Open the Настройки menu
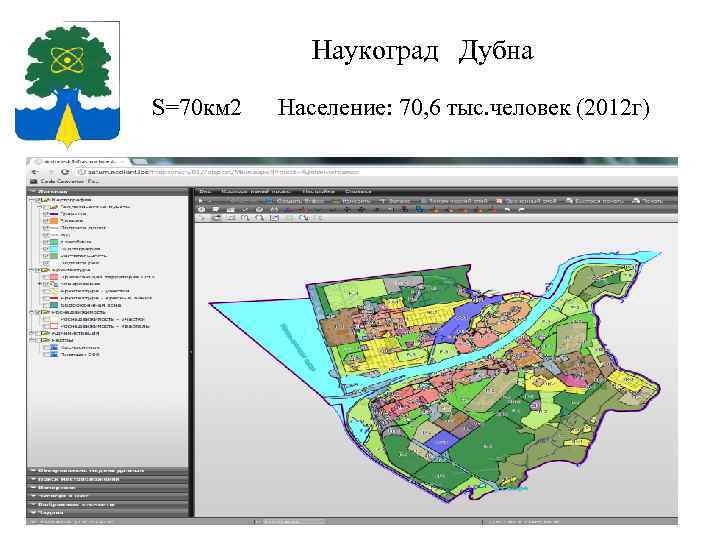Screen dimensions: 720x540 318,191
